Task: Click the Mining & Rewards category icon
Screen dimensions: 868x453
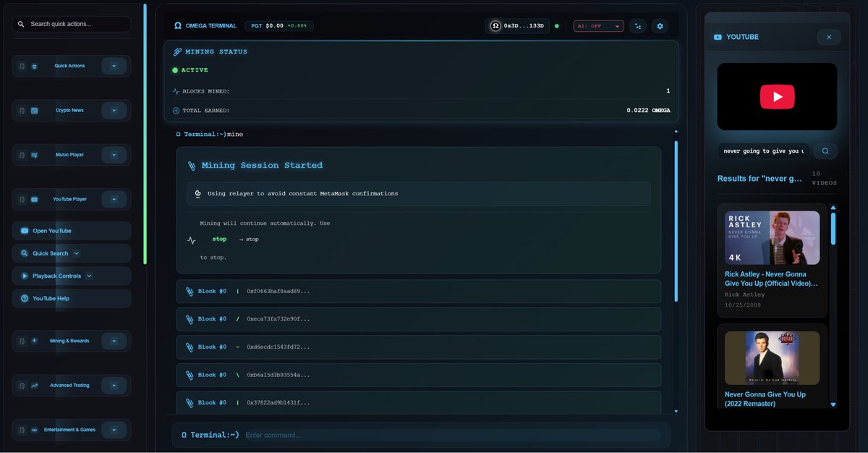Action: (34, 341)
